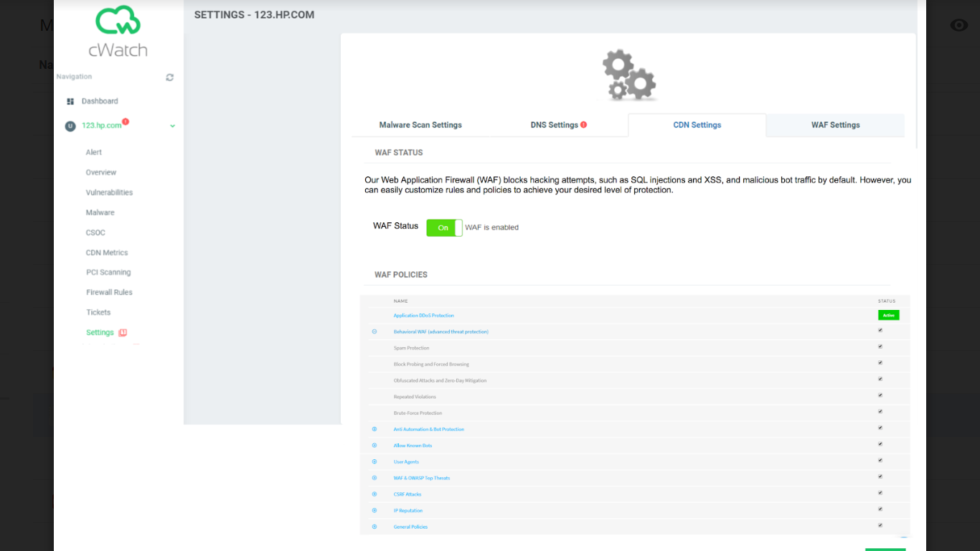Click the Active status for Application DDoS Protection
This screenshot has width=980, height=551.
888,315
